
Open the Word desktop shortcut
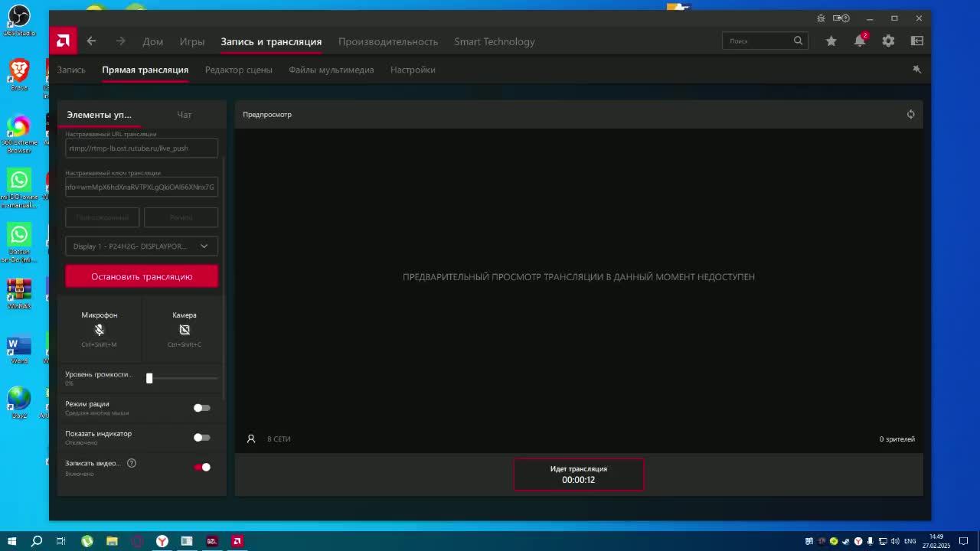(x=19, y=350)
